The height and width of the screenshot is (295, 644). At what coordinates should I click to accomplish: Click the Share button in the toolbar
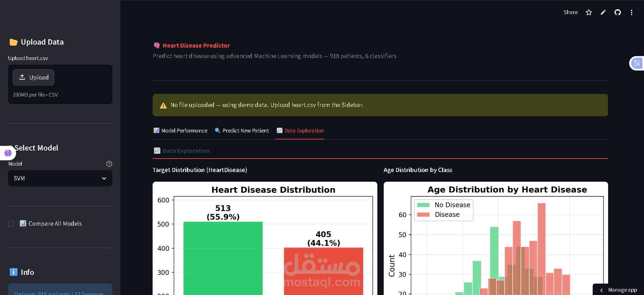coord(571,12)
